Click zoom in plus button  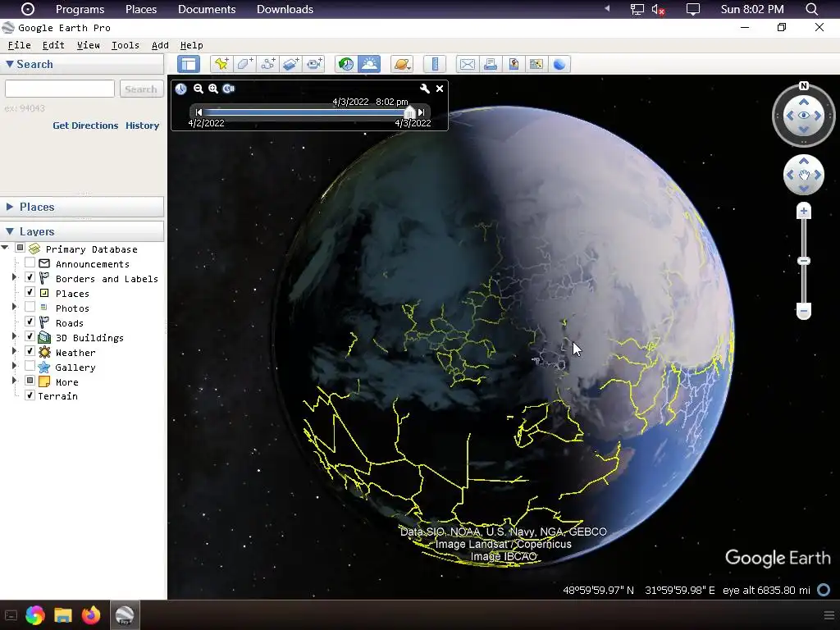point(804,211)
